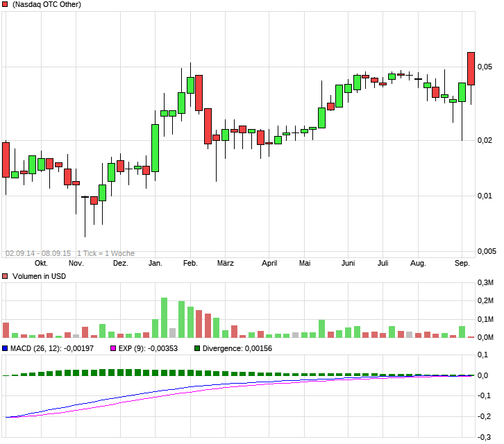Click the 'Jan.' month axis label
The width and height of the screenshot is (504, 444).
(x=156, y=264)
